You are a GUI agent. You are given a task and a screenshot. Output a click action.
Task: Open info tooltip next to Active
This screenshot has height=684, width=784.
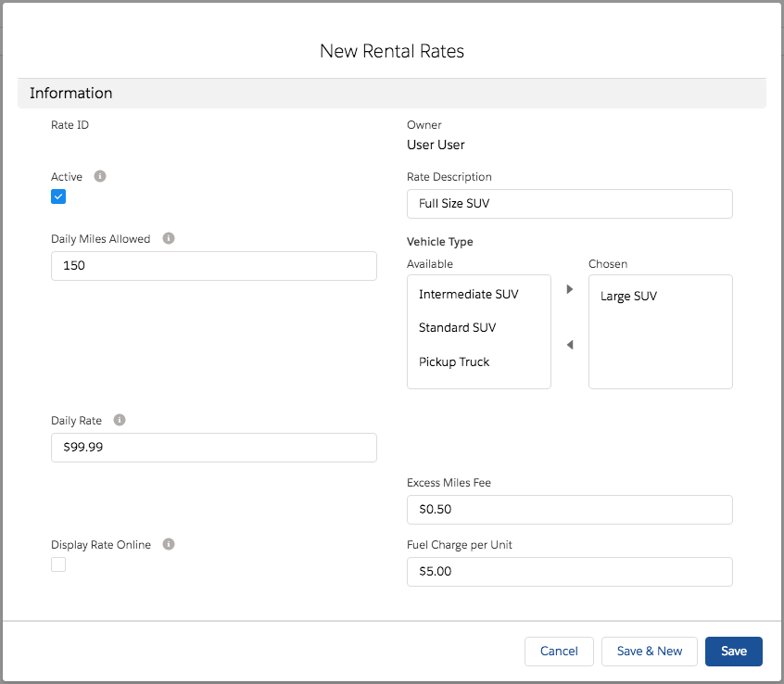point(100,176)
